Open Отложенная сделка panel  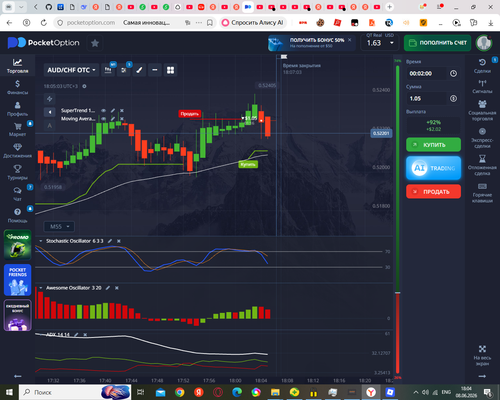pos(482,165)
